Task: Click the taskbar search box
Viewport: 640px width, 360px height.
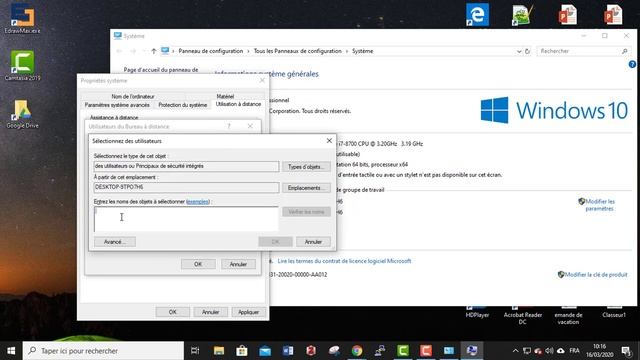Action: (x=104, y=351)
